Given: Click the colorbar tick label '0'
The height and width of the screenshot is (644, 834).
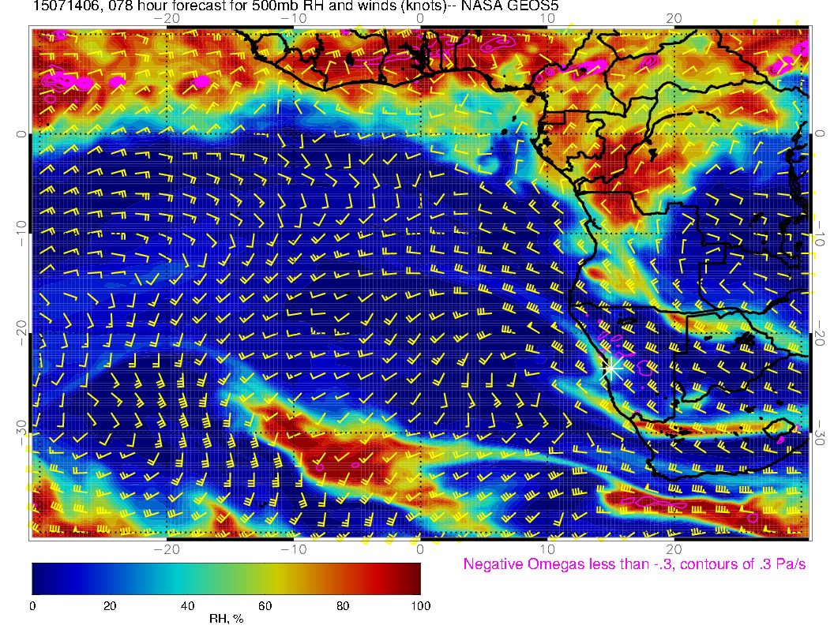Looking at the screenshot, I should point(32,606).
